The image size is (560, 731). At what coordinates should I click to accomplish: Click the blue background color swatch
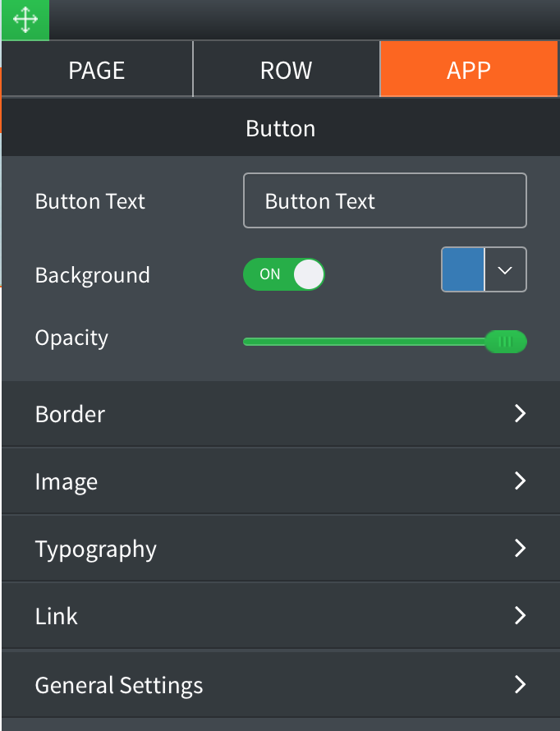point(463,269)
